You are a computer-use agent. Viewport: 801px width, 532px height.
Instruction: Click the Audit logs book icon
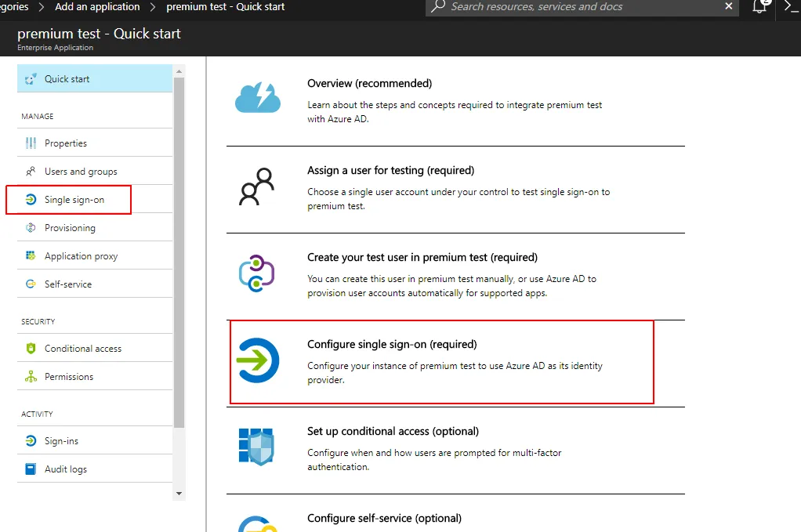pos(31,469)
